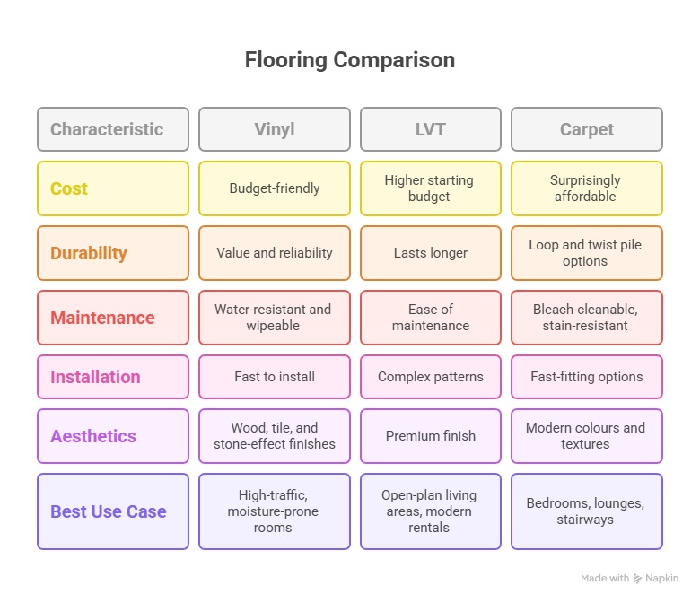Click the Higher starting budget cell
Image resolution: width=700 pixels, height=603 pixels.
coord(431,188)
